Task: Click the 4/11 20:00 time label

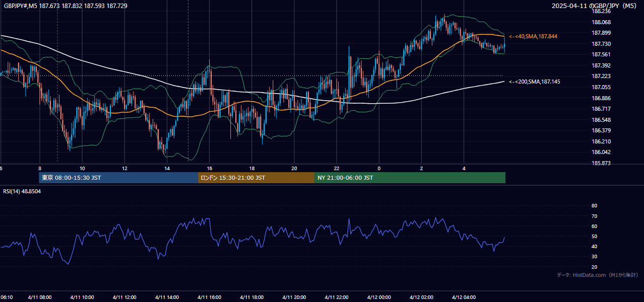Action: click(294, 297)
